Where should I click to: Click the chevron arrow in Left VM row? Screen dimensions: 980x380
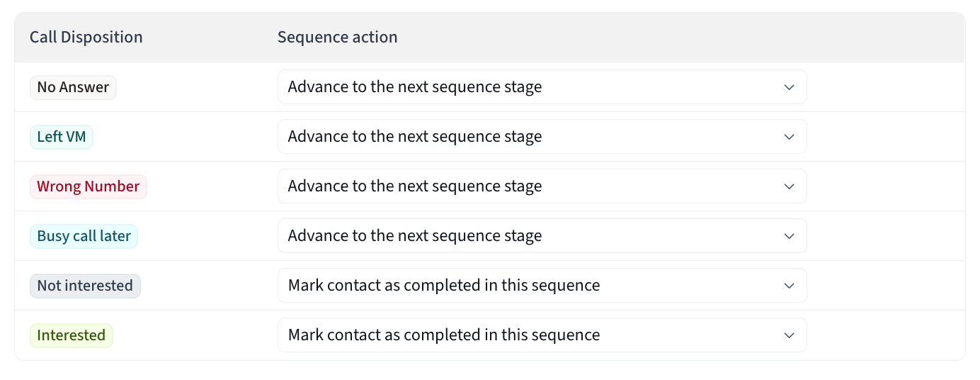click(790, 137)
